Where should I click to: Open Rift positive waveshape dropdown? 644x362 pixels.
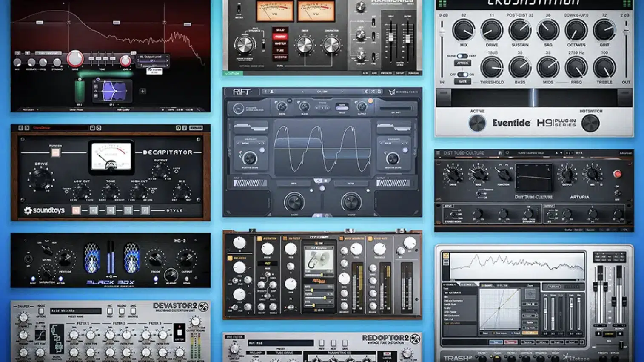coord(250,144)
